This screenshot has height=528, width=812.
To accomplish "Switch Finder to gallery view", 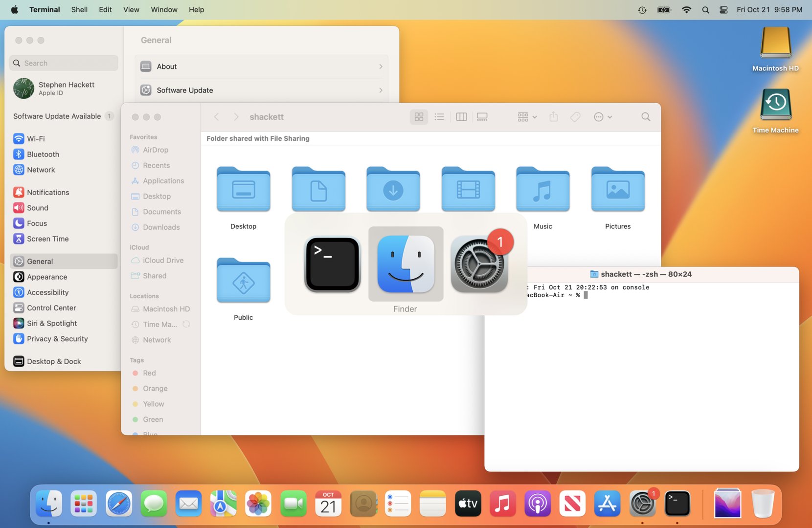I will [x=482, y=117].
